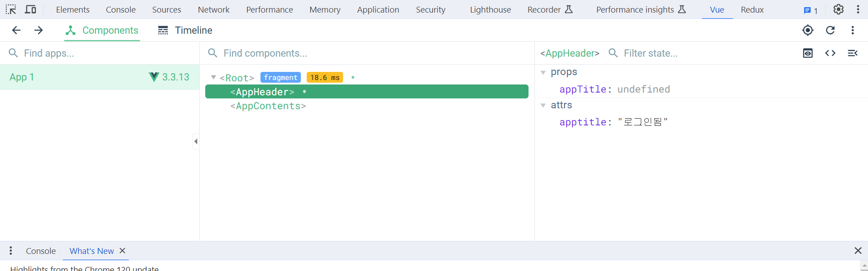The image size is (868, 271).
Task: Click the Filter state magnifier icon
Action: point(613,53)
